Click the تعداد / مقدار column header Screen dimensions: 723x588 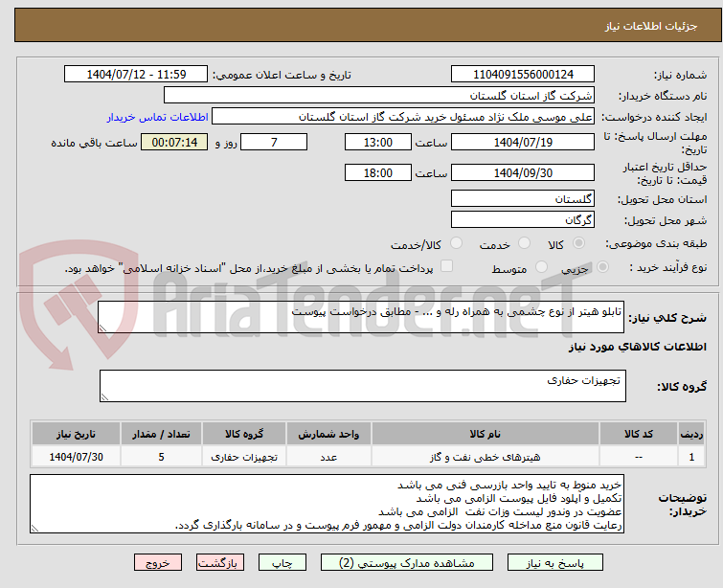161,434
